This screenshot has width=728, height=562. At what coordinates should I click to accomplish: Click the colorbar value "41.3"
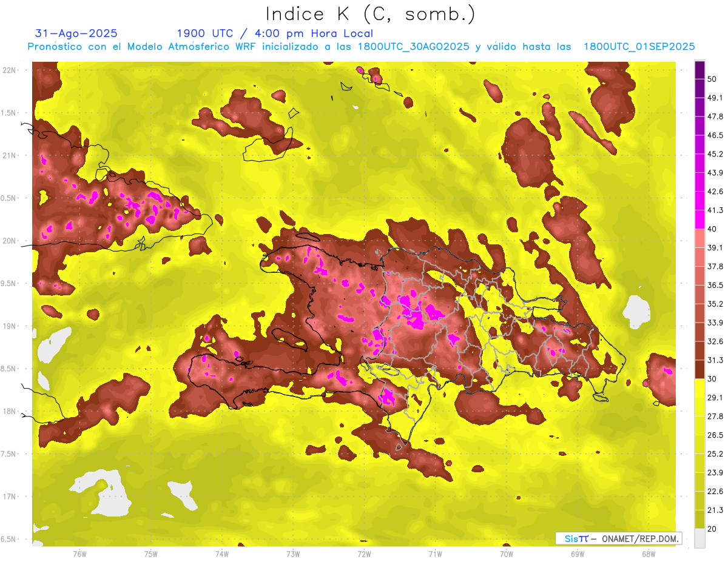pyautogui.click(x=715, y=210)
